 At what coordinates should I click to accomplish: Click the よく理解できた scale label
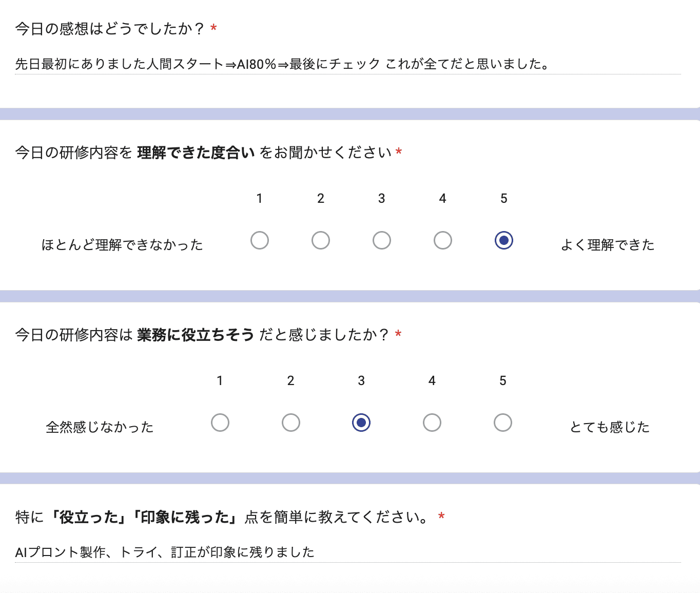[x=608, y=245]
